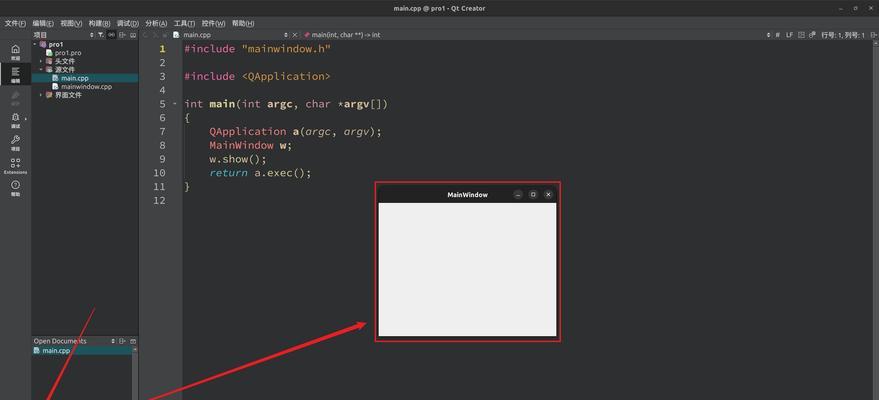Click the MainWindow title bar text

(x=468, y=195)
